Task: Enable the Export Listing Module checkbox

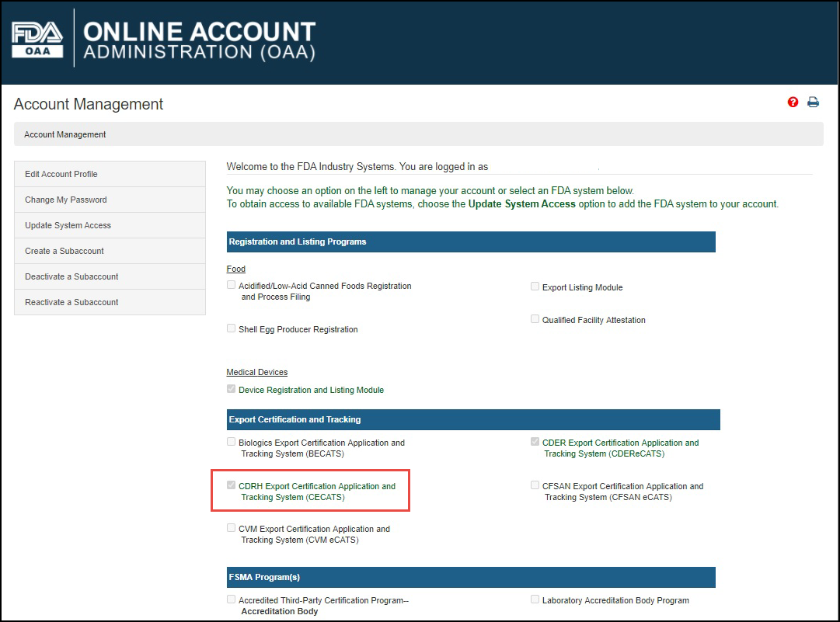Action: coord(535,286)
